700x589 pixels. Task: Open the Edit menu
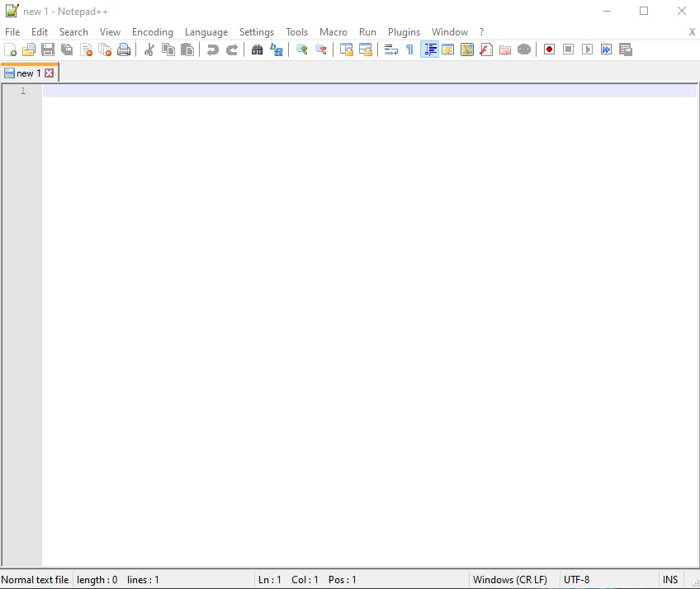[x=40, y=32]
